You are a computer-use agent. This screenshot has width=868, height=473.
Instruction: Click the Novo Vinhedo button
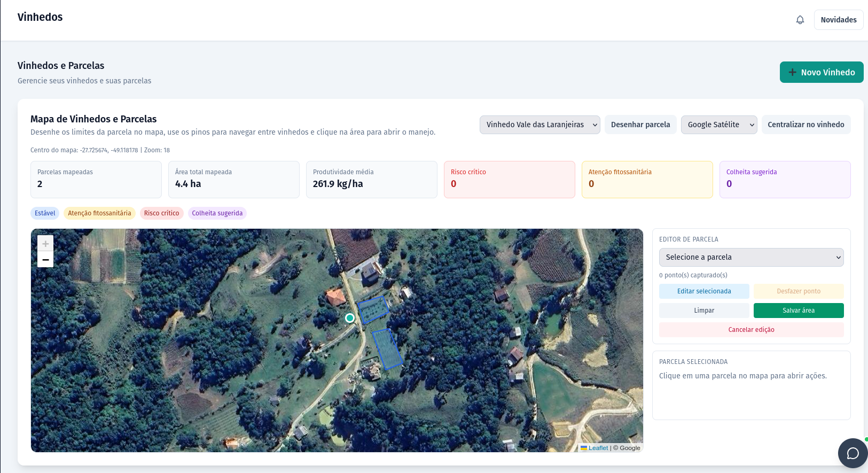(821, 72)
